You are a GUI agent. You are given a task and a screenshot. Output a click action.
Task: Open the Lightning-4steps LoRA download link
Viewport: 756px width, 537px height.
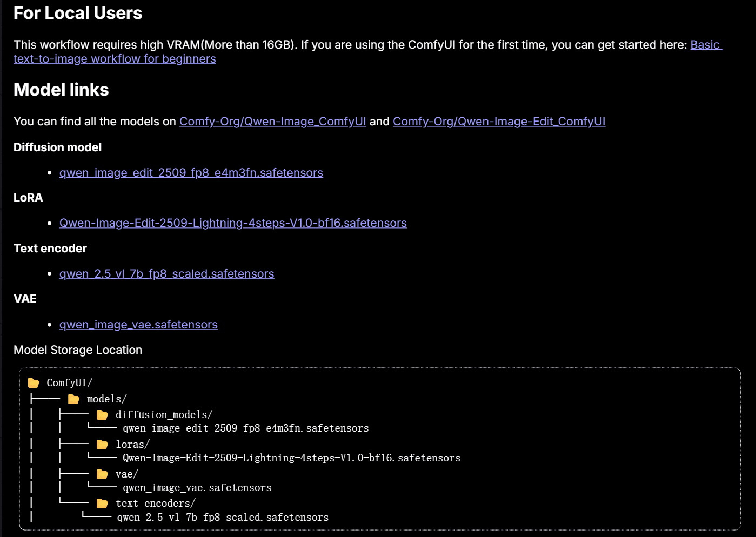pos(232,223)
